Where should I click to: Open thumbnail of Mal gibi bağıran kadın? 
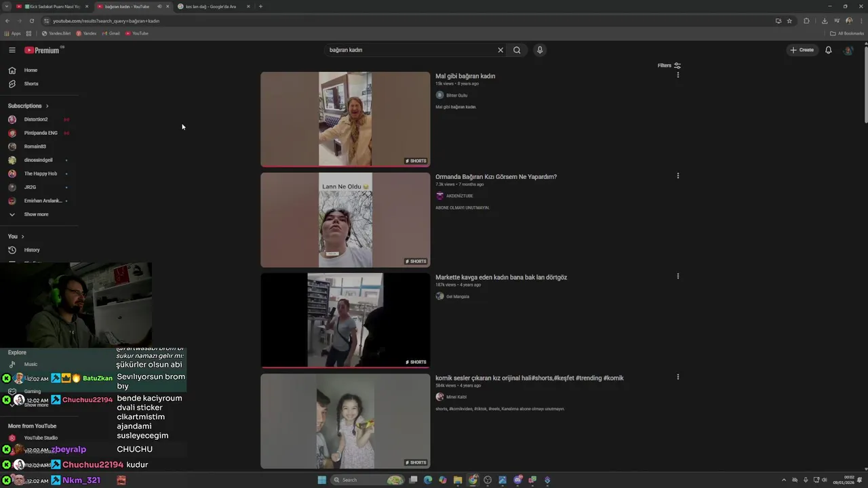[x=345, y=119]
